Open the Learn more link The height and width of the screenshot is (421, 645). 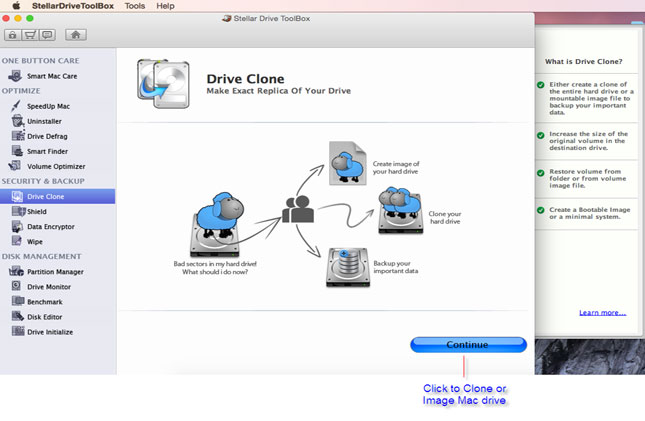[602, 313]
